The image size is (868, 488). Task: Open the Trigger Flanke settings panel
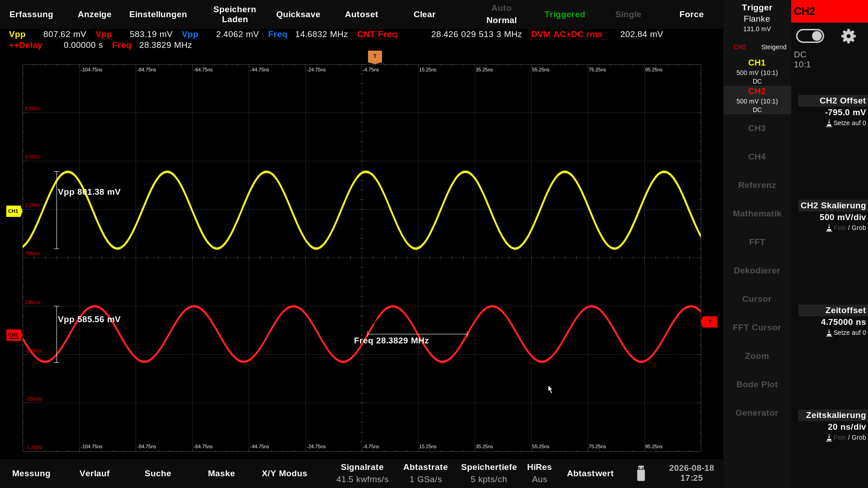757,18
